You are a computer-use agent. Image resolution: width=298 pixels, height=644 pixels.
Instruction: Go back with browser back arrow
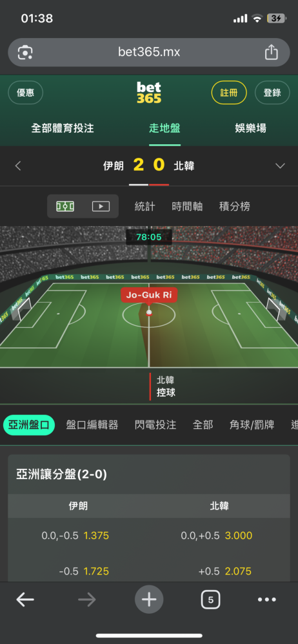25,600
